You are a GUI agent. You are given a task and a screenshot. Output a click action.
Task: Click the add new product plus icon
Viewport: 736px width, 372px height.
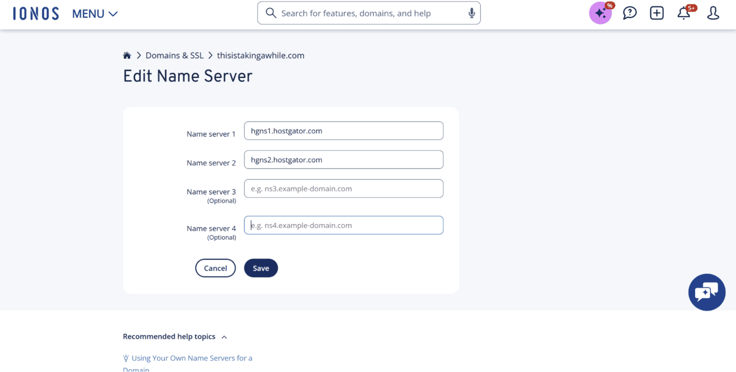[657, 13]
